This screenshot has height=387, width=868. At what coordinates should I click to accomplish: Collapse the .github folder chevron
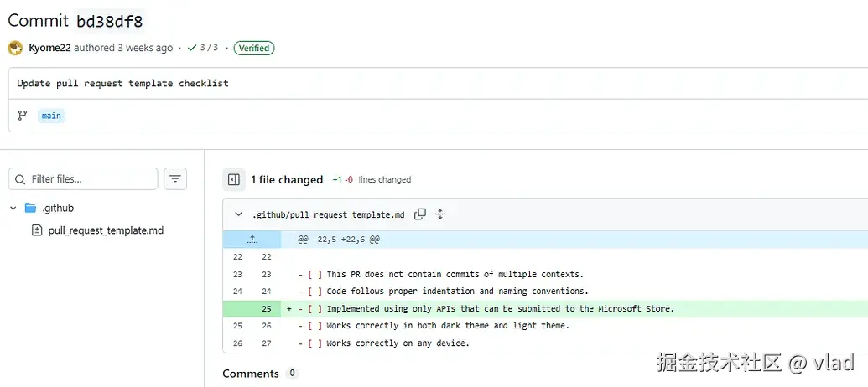13,208
